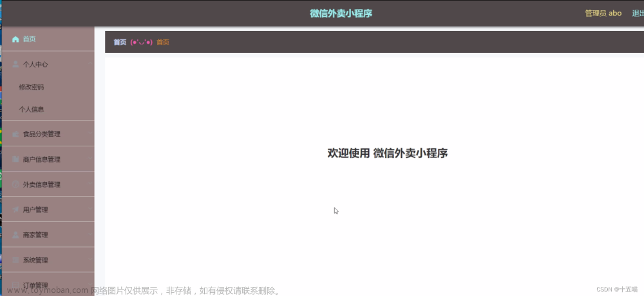Click the home icon beside 首页 in sidebar
This screenshot has height=296, width=644.
15,39
